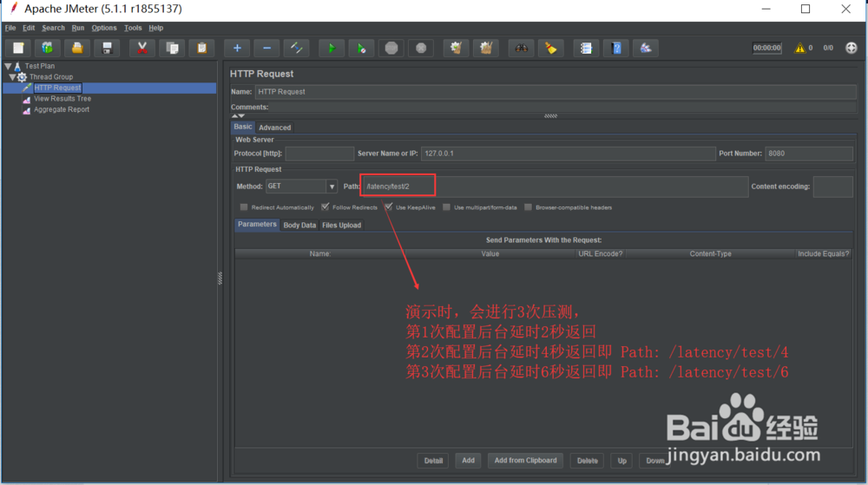The height and width of the screenshot is (485, 868).
Task: Select HTTP Request in the tree
Action: (x=57, y=88)
